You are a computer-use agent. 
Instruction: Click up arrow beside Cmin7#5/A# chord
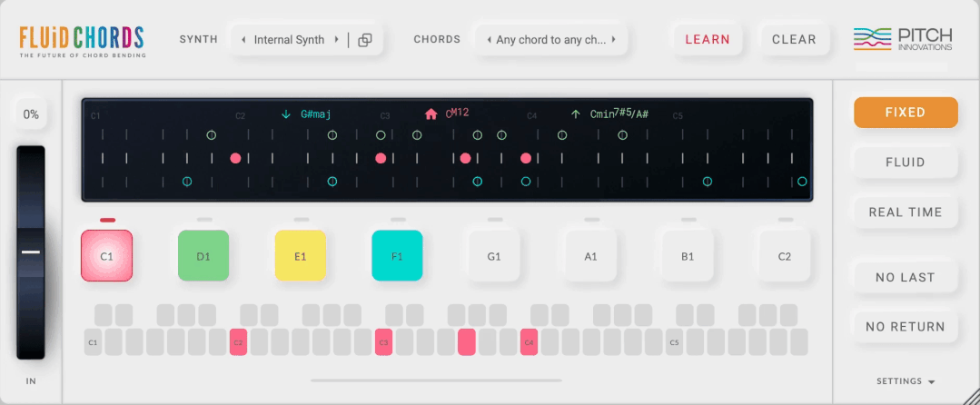[576, 114]
